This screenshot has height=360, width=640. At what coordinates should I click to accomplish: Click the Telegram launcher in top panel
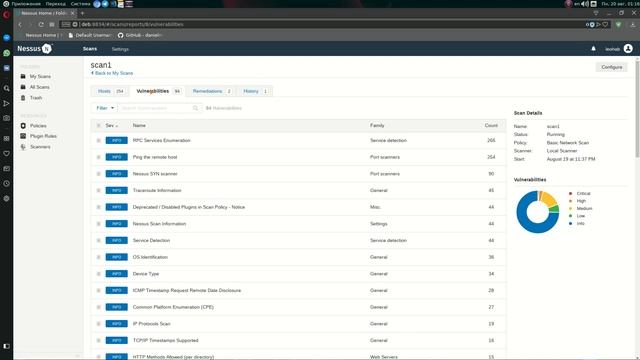[x=105, y=4]
